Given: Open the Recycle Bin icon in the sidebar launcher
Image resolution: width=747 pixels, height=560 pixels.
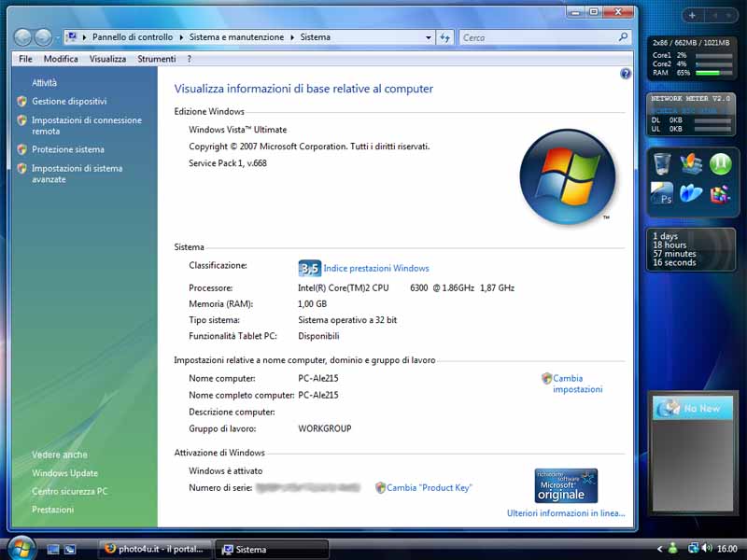Looking at the screenshot, I should pos(662,164).
